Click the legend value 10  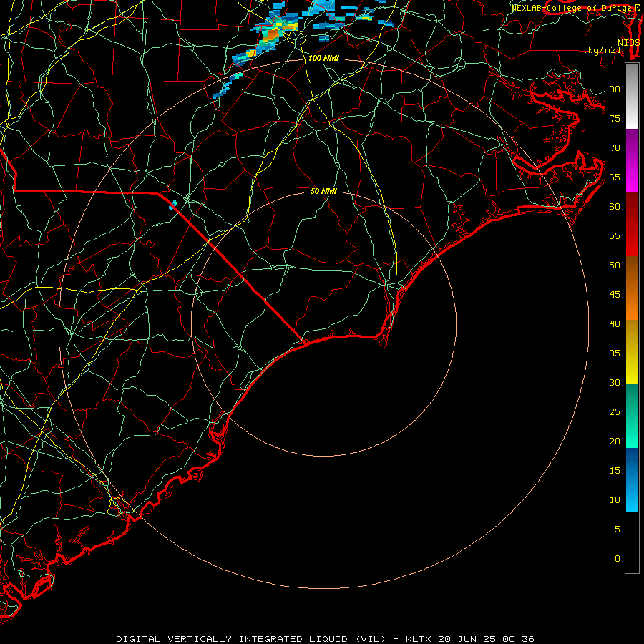(615, 500)
